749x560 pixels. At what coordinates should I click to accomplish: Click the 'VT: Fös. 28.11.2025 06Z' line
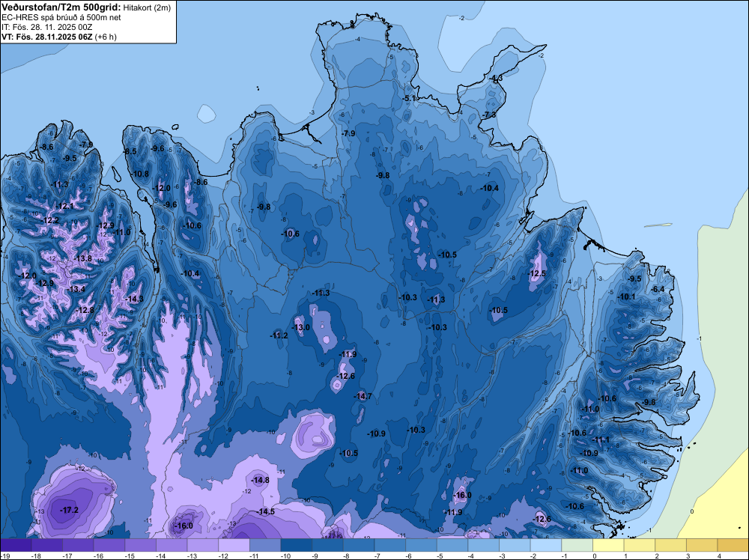point(46,37)
